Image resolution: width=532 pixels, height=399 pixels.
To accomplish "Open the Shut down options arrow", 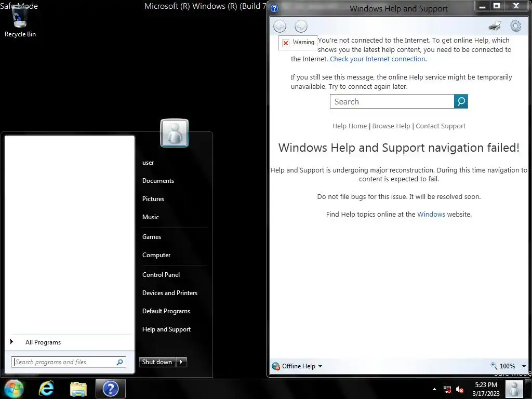I will point(181,362).
